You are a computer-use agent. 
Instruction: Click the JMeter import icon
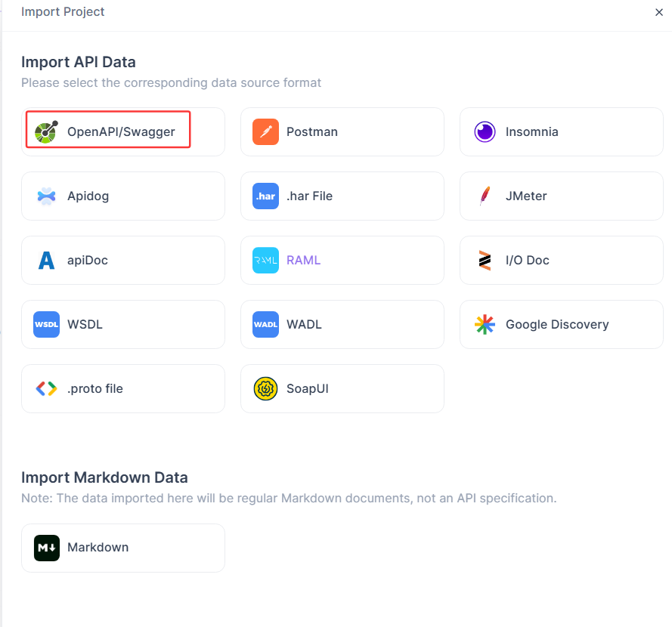[484, 196]
